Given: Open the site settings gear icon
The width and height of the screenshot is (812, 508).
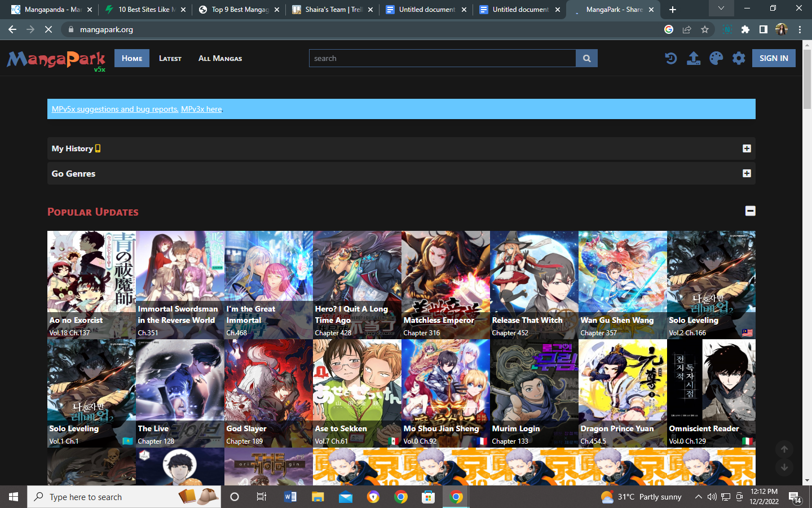Looking at the screenshot, I should tap(739, 58).
